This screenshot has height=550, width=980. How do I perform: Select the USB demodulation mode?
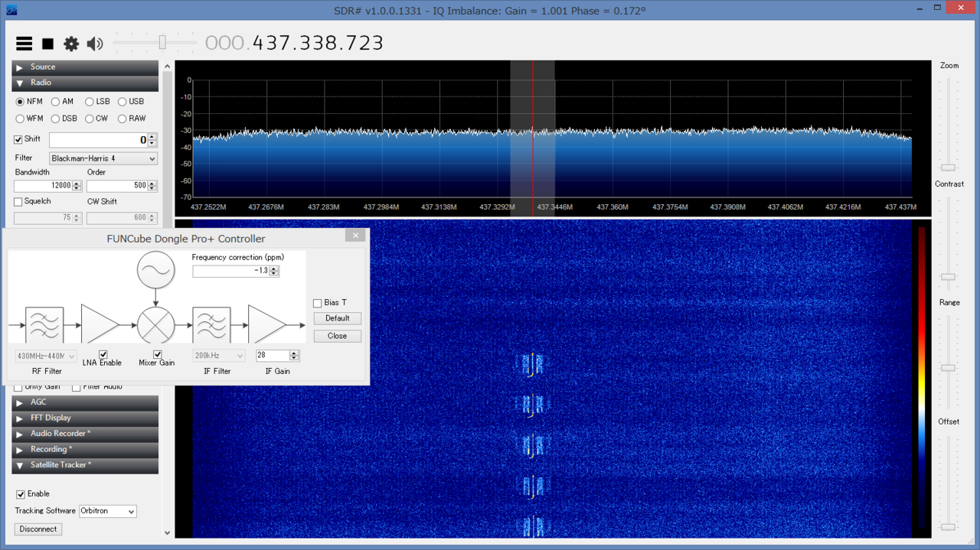pyautogui.click(x=131, y=102)
